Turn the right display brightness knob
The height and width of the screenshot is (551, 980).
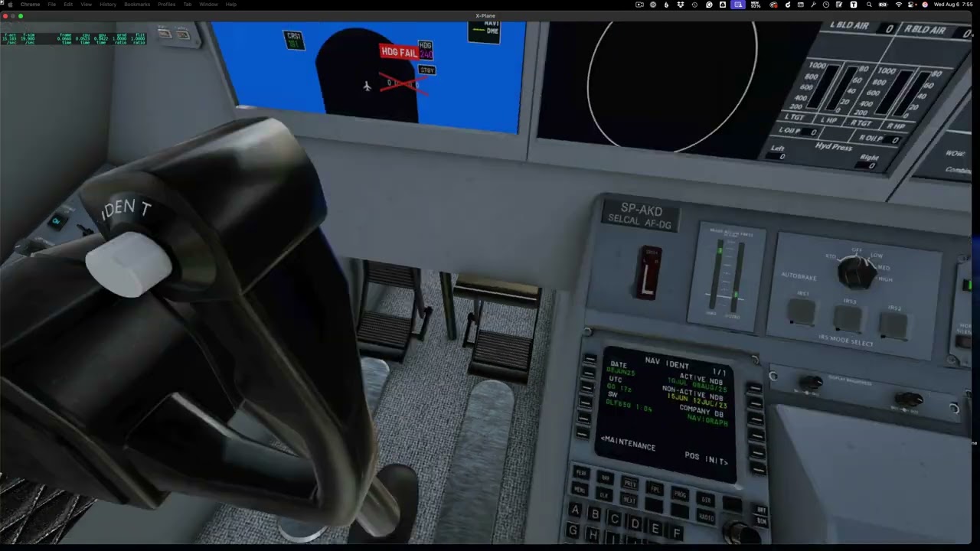[909, 398]
